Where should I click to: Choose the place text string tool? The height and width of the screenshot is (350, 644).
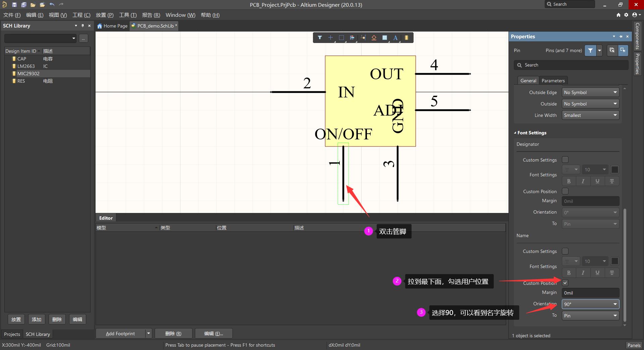point(395,38)
